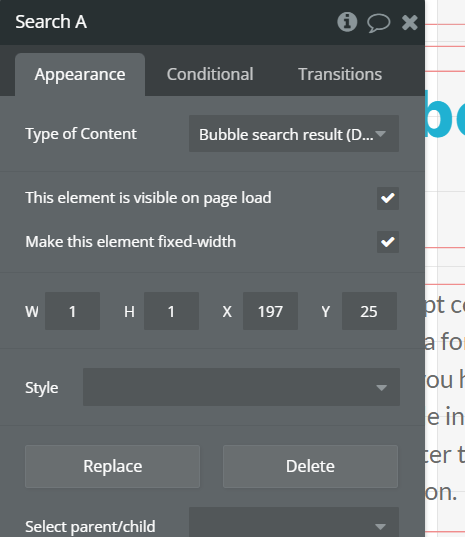Close the Search A property panel
This screenshot has height=537, width=465.
[x=410, y=23]
